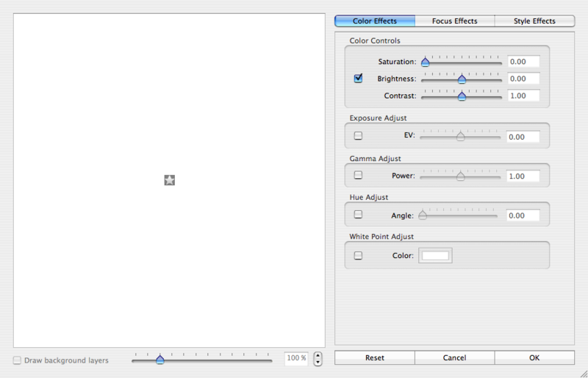Confirm with the OK button

[x=534, y=357]
